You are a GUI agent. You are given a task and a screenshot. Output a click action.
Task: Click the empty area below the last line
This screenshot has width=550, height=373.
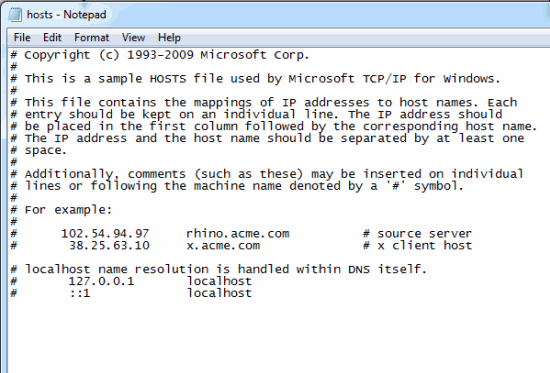click(277, 333)
